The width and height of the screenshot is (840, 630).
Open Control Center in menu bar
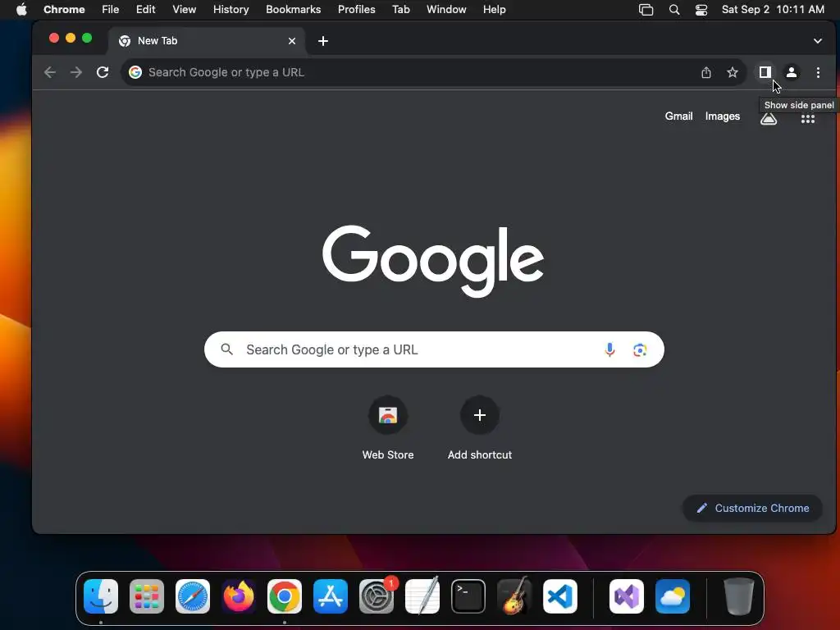point(701,10)
